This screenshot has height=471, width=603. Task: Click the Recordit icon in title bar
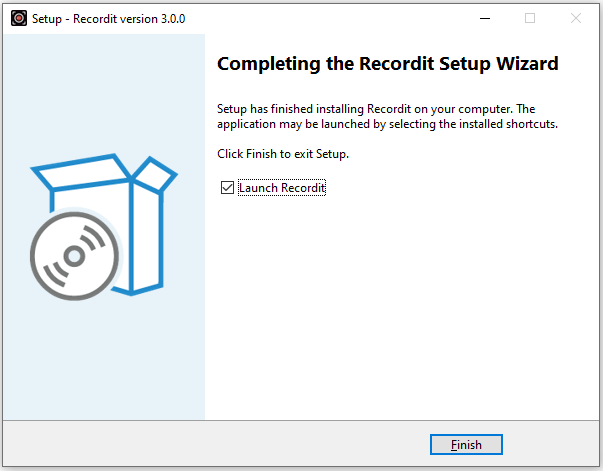tap(18, 18)
